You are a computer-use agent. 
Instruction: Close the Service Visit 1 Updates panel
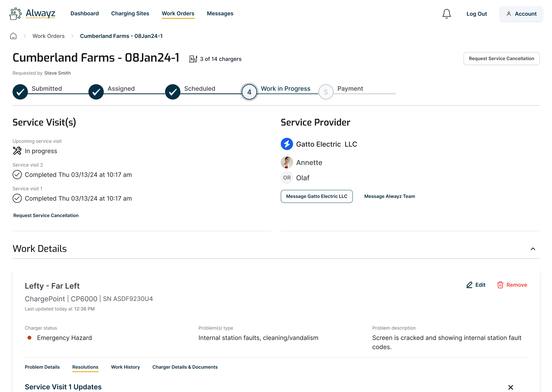(510, 387)
